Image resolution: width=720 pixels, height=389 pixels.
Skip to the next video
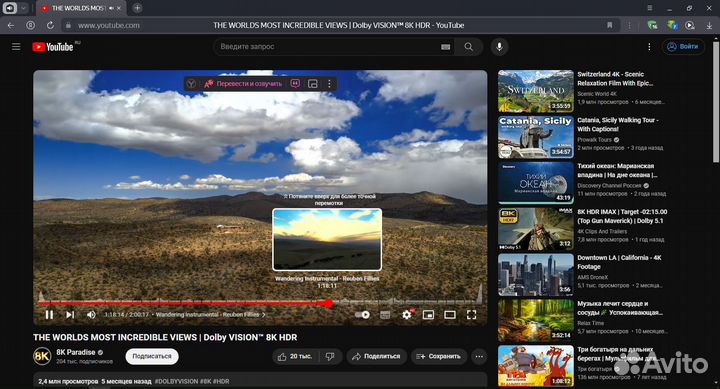click(x=70, y=315)
